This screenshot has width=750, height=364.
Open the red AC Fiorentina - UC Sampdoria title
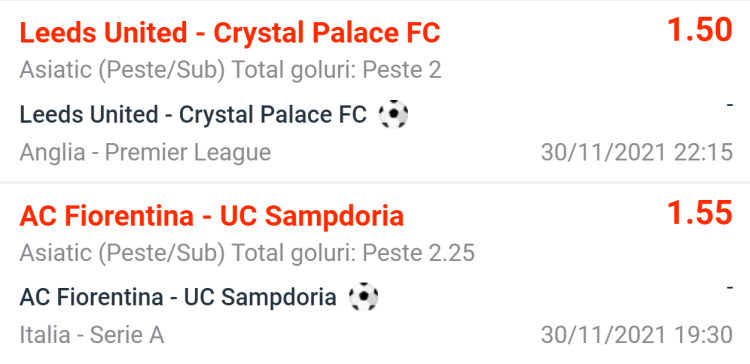(x=212, y=216)
